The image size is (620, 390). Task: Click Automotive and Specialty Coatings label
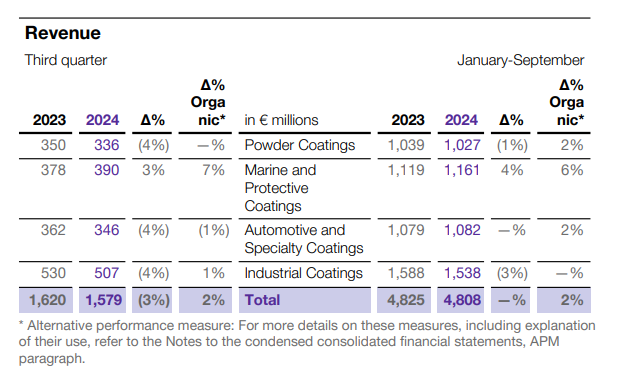(x=304, y=239)
